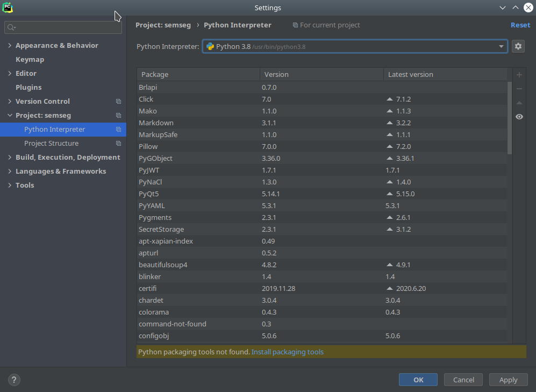Click the For current project indicator

[326, 25]
